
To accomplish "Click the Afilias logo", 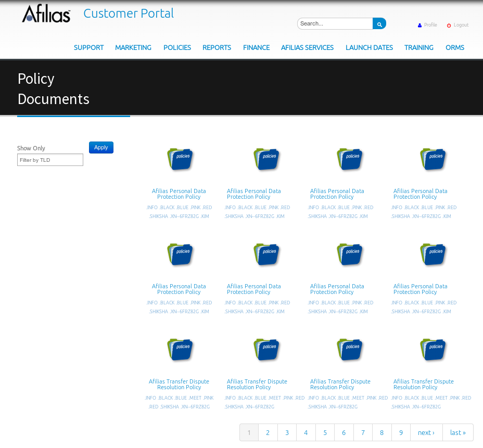I will (46, 14).
